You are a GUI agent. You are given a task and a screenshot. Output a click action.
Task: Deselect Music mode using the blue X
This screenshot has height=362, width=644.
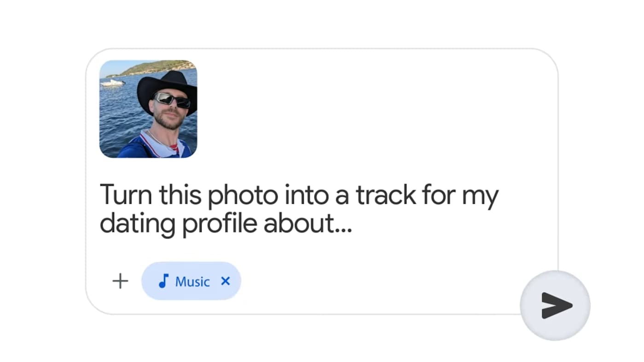click(x=225, y=281)
